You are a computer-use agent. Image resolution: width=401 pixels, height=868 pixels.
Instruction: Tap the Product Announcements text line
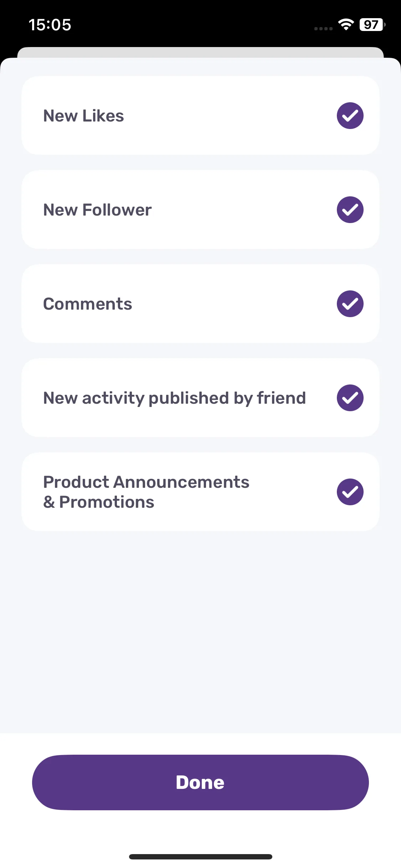click(x=146, y=482)
